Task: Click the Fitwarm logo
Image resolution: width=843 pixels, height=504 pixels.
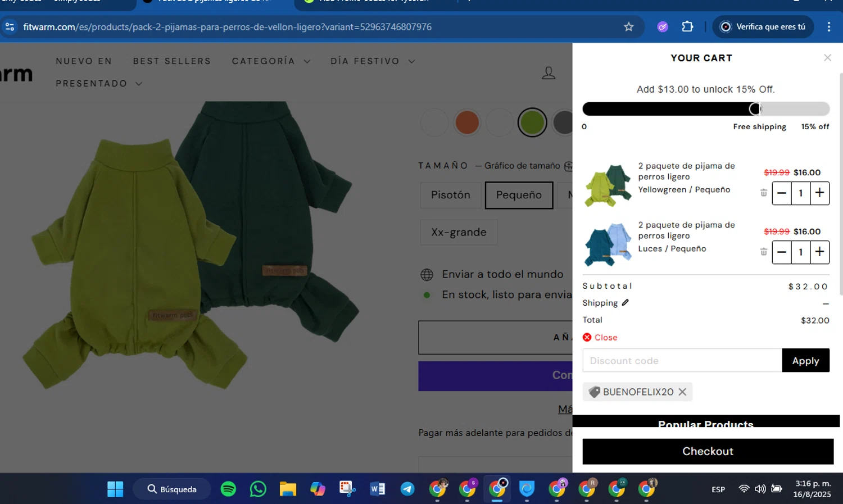Action: tap(16, 74)
